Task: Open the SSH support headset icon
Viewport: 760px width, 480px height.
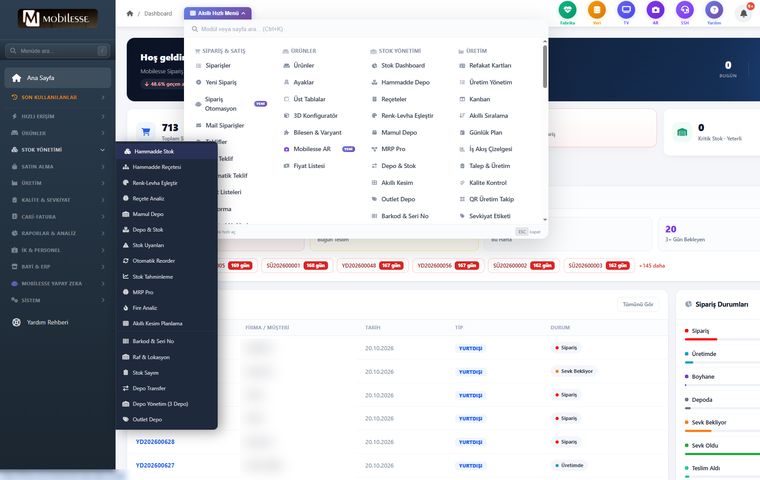Action: point(684,10)
